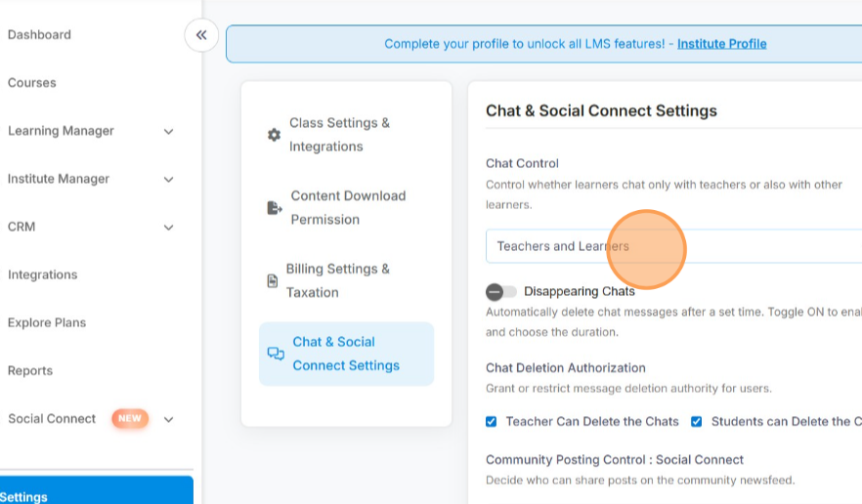Click the Chat & Social chat bubbles icon
Viewport: 862px width, 504px height.
tap(276, 354)
